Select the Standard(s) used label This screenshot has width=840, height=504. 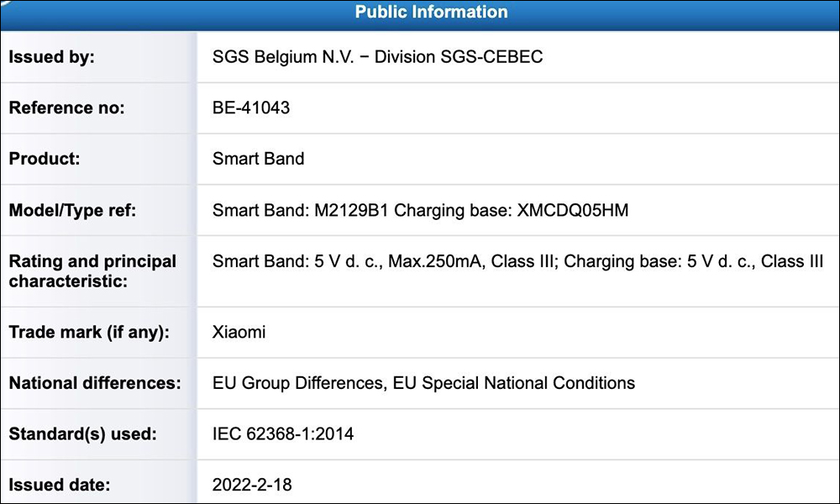(x=82, y=433)
